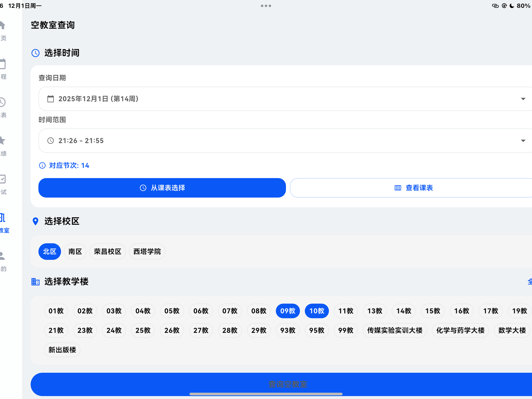Toggle building 21教

coord(56,330)
